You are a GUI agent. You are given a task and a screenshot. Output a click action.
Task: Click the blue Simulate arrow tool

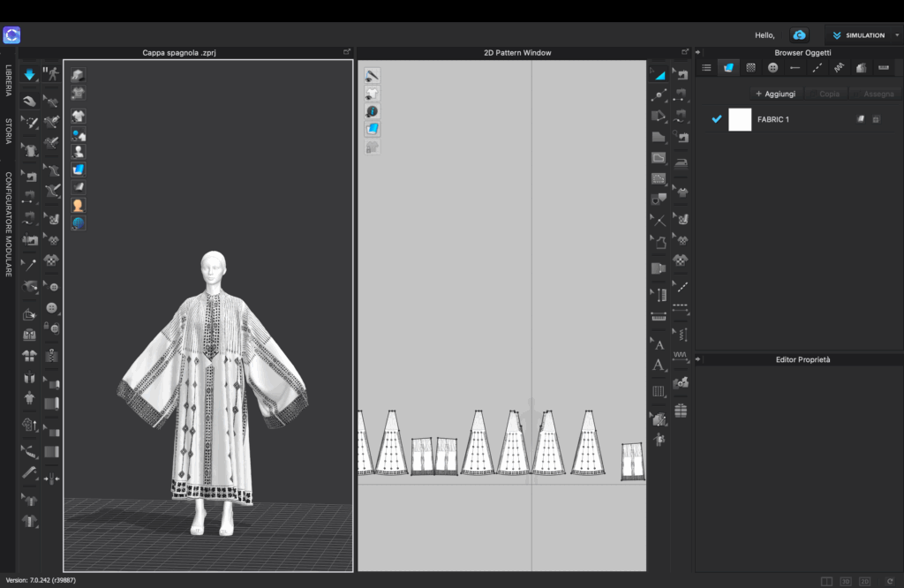click(x=30, y=74)
